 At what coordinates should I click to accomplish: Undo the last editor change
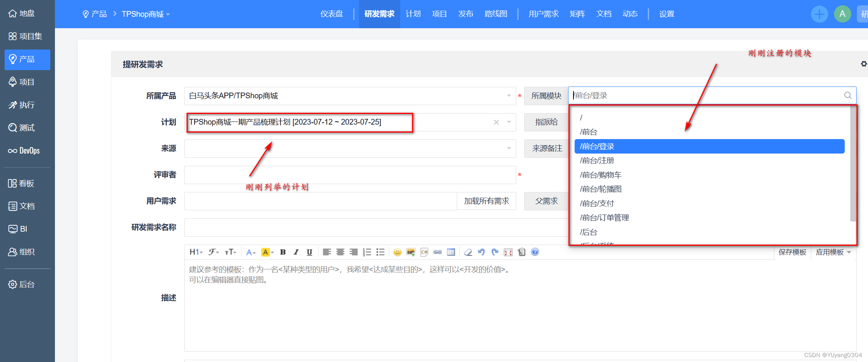point(482,252)
